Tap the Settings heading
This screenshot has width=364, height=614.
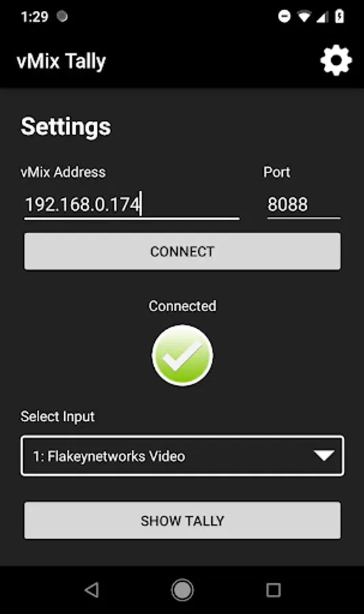click(65, 126)
